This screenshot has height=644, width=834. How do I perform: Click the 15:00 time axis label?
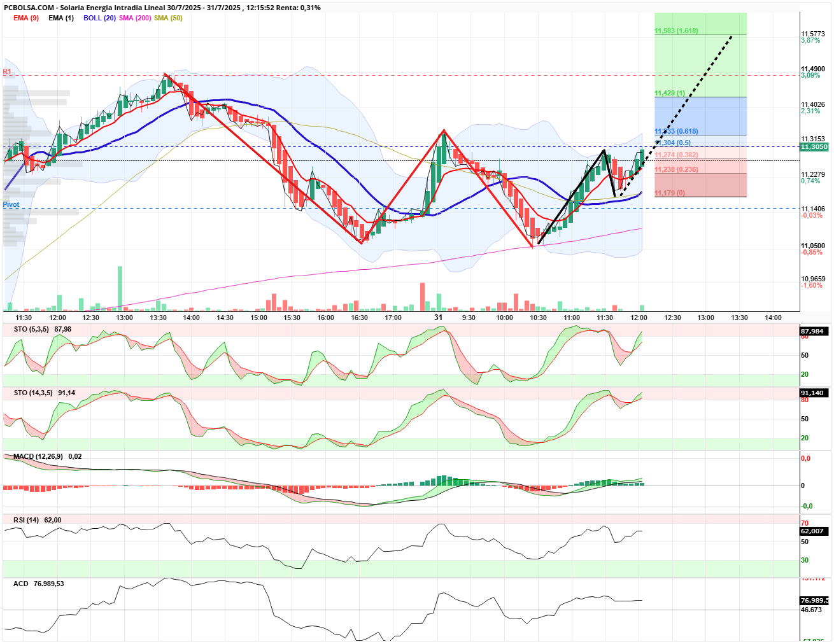pos(258,318)
